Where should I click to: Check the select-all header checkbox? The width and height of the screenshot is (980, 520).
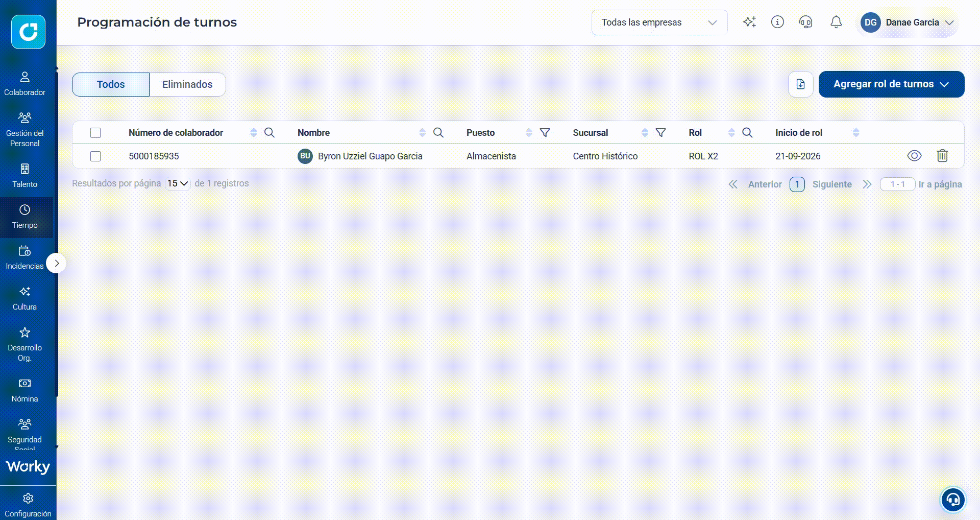click(x=95, y=133)
